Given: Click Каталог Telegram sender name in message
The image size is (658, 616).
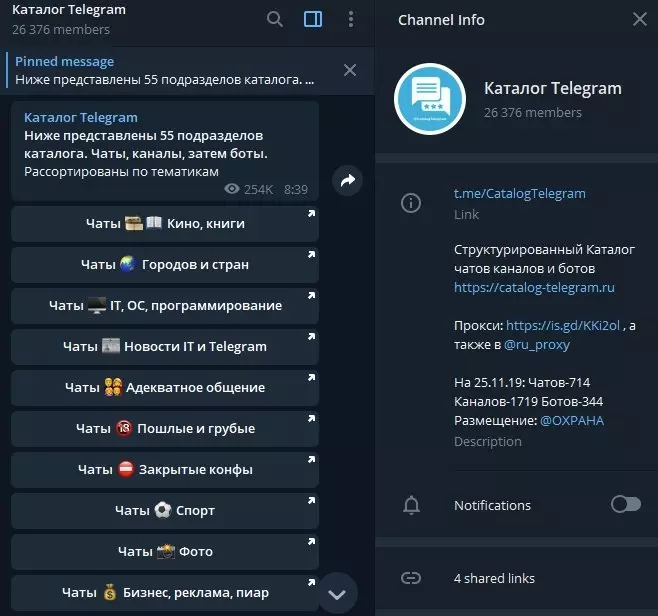Looking at the screenshot, I should pyautogui.click(x=81, y=117).
